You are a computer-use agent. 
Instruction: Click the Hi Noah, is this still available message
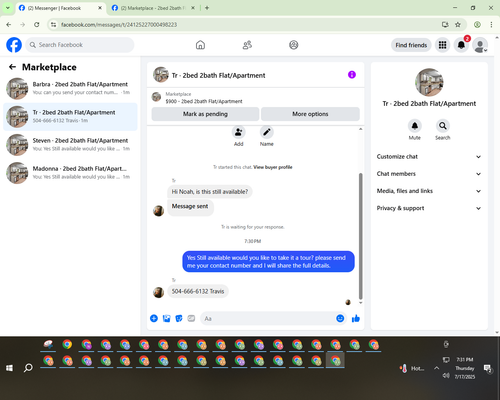210,192
